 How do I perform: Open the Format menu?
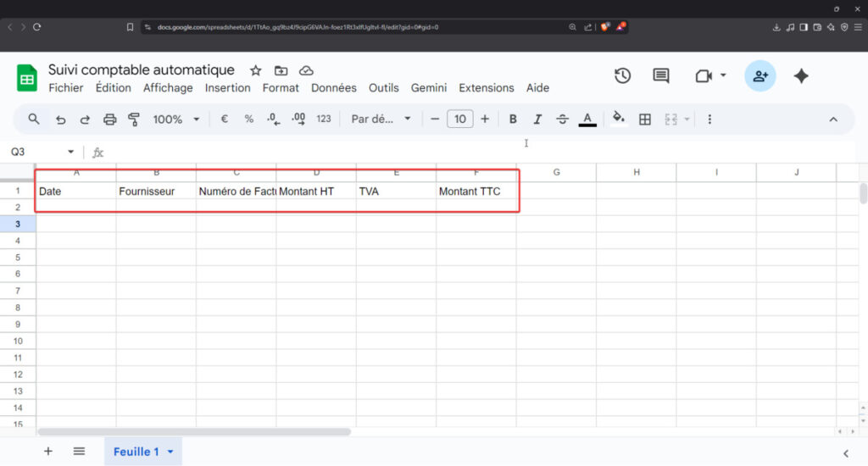pos(281,88)
